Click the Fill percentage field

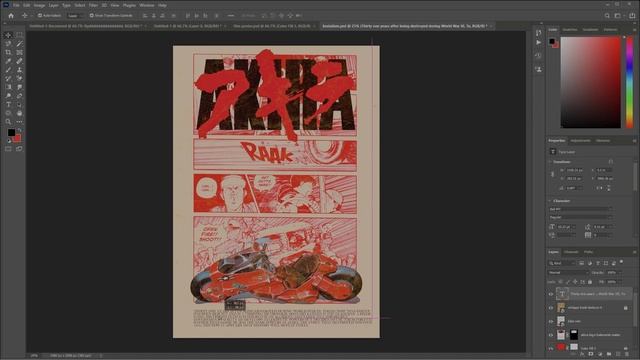(x=612, y=282)
